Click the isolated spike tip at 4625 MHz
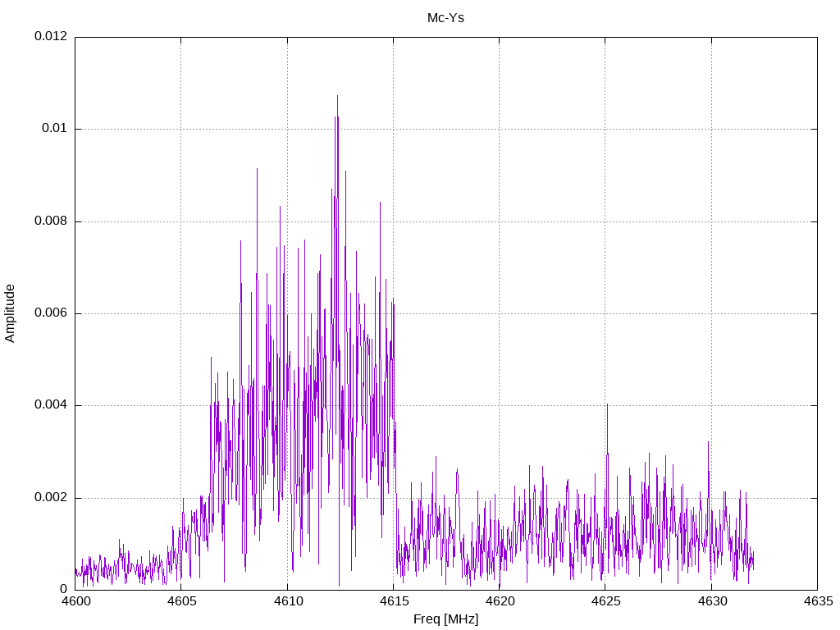 pyautogui.click(x=607, y=405)
